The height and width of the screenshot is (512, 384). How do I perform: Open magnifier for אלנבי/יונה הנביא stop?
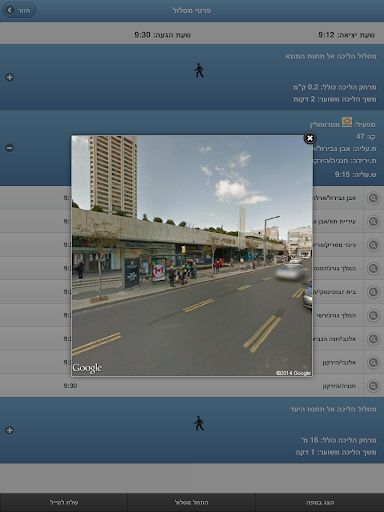[x=373, y=339]
